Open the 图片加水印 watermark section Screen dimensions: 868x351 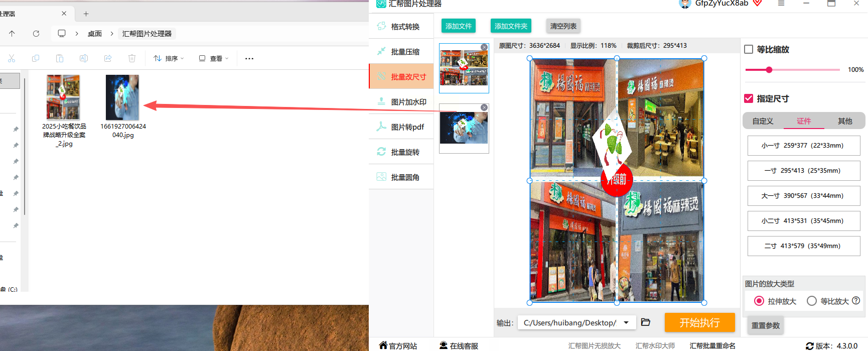pyautogui.click(x=401, y=102)
